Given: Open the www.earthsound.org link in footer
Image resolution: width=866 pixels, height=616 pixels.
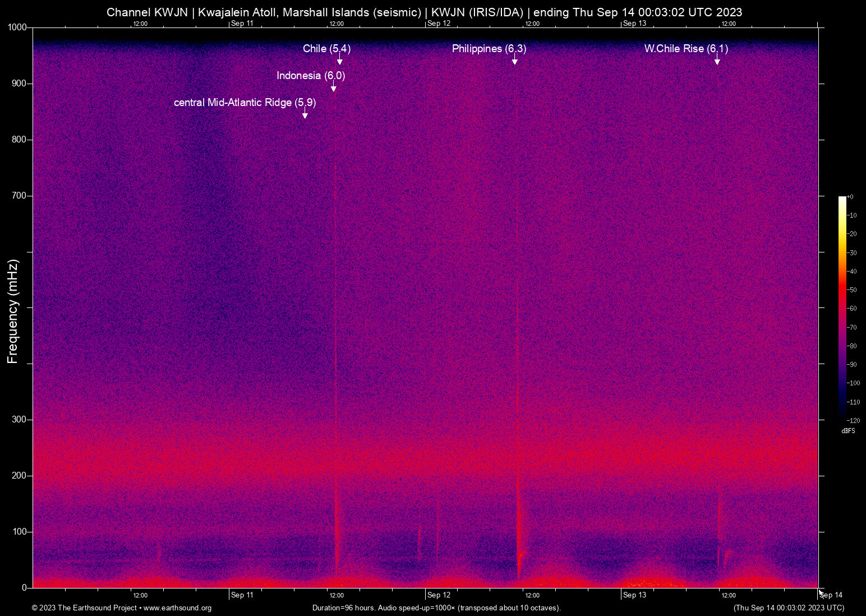Looking at the screenshot, I should click(x=177, y=608).
